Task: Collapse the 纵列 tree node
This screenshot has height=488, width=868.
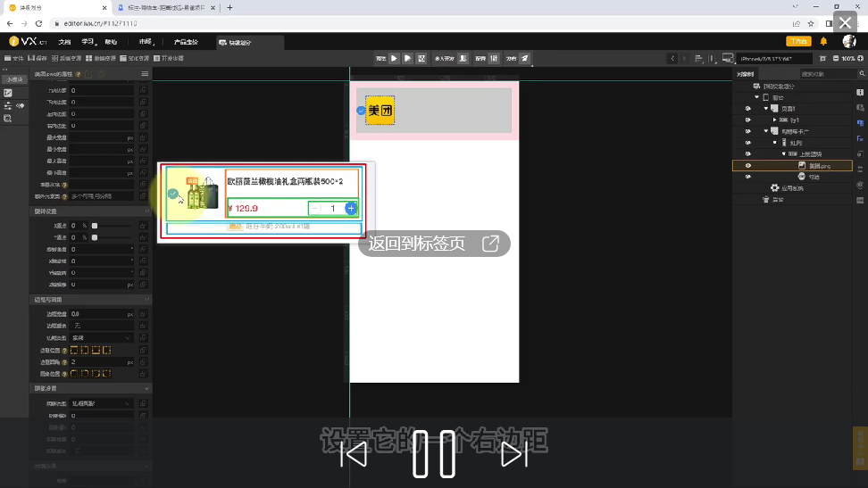Action: click(x=775, y=143)
